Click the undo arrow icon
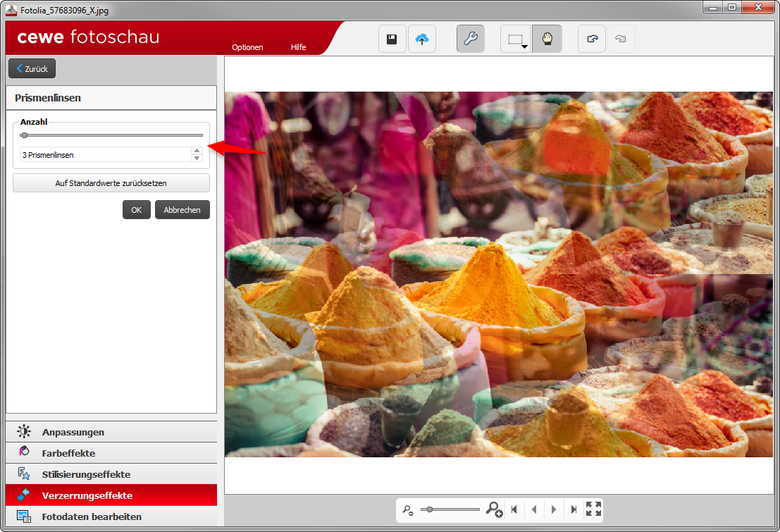The height and width of the screenshot is (532, 780). click(592, 39)
